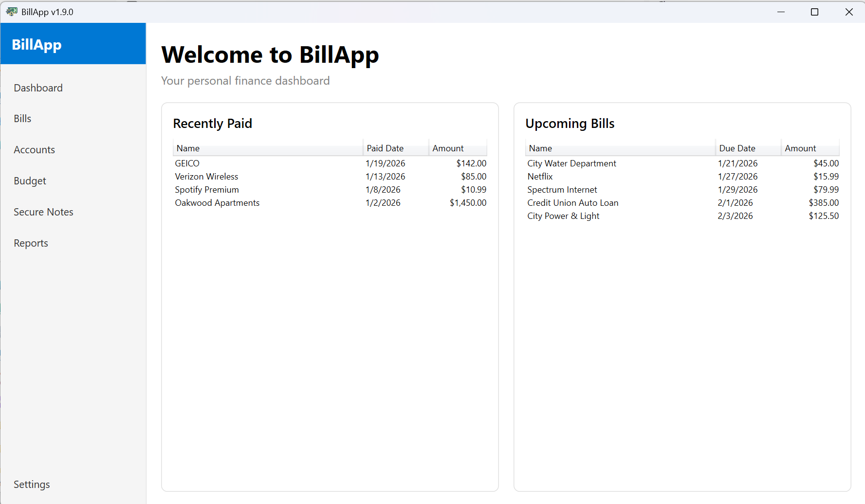View the Reports section
865x504 pixels.
coord(31,243)
